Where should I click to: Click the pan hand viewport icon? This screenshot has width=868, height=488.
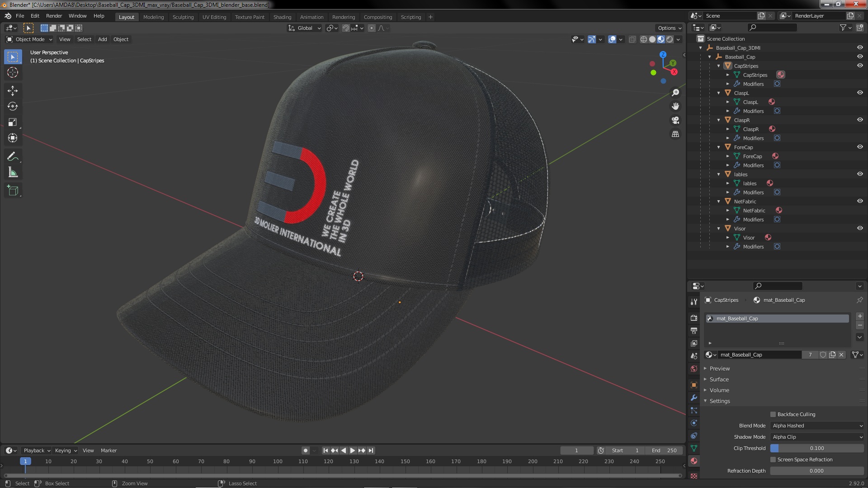(675, 106)
